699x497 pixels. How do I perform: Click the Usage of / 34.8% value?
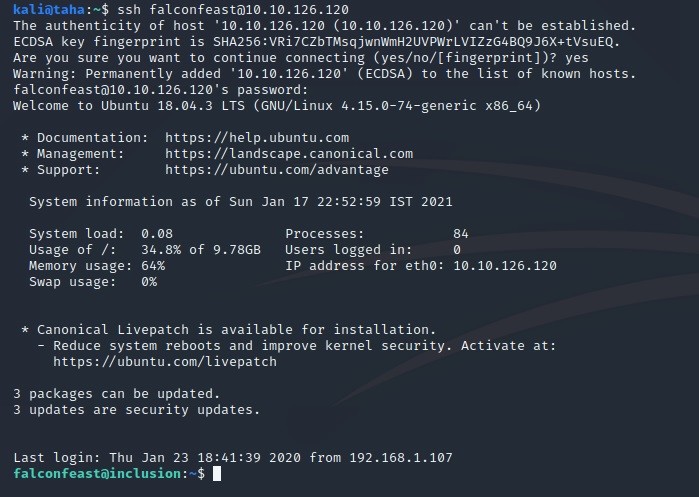click(x=161, y=250)
